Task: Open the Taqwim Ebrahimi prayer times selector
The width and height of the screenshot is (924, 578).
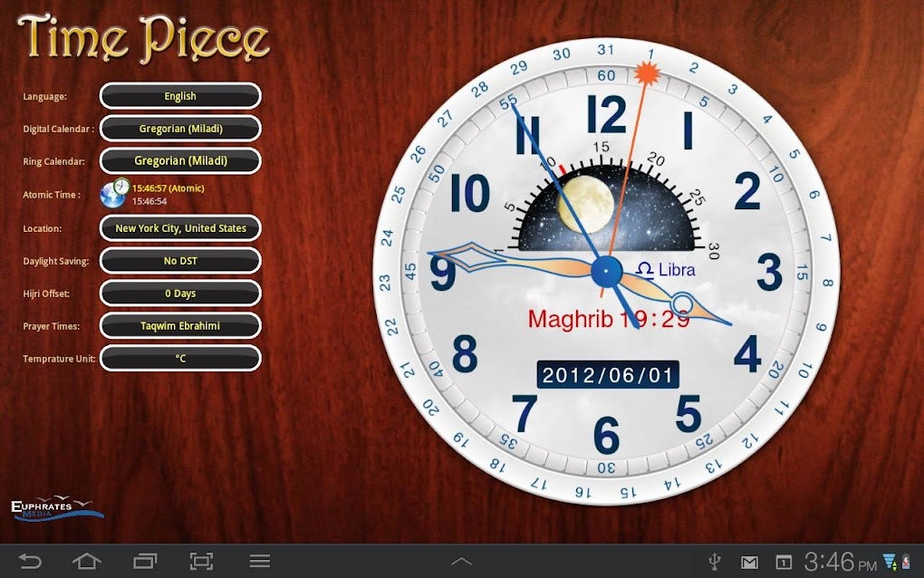Action: [179, 326]
